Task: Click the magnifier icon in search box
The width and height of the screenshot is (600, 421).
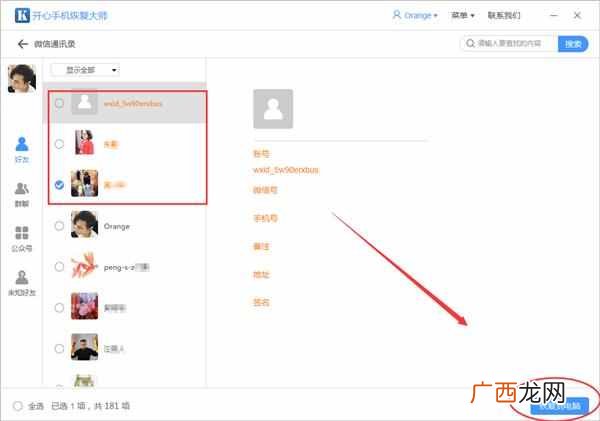Action: pos(470,43)
